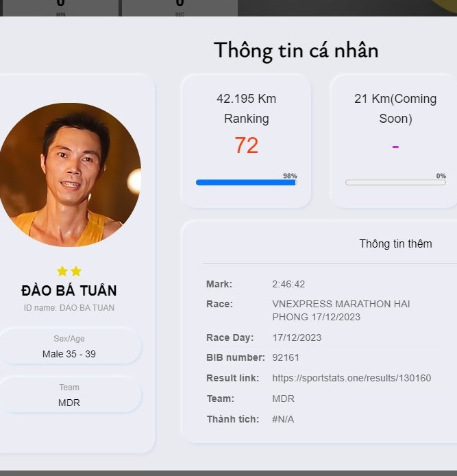Click the Thông tin thêm heading
Image resolution: width=457 pixels, height=476 pixels.
395,243
